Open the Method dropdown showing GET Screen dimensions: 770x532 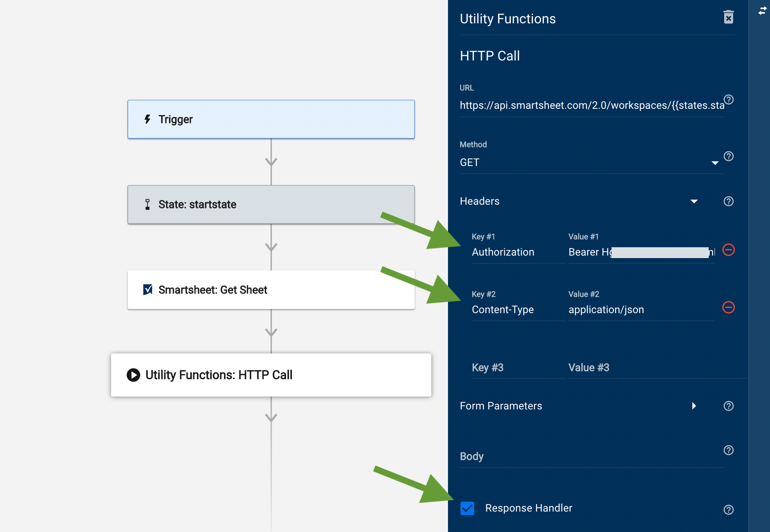pos(591,163)
